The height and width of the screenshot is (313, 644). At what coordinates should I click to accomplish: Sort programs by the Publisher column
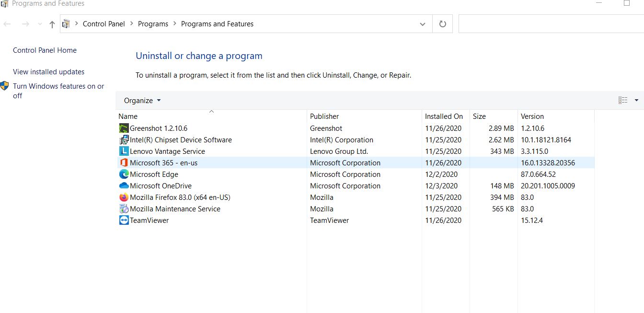364,116
